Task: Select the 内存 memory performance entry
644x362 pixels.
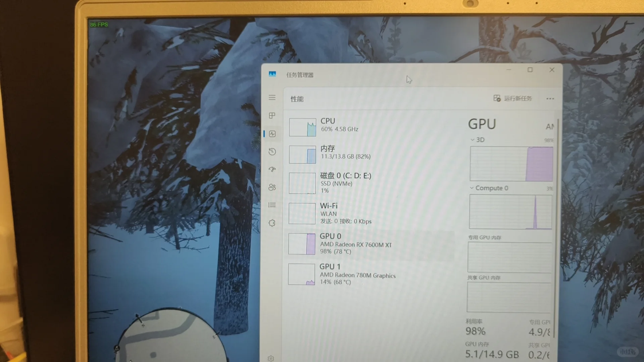Action: 371,154
